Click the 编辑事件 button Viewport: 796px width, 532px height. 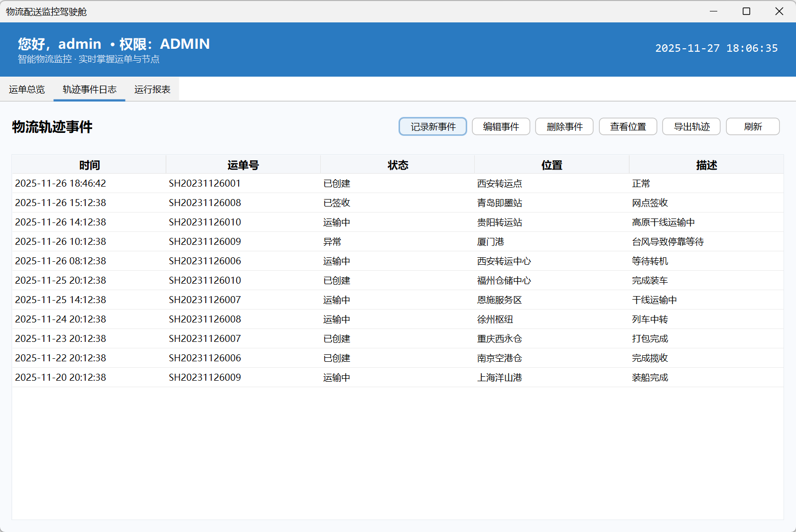pos(501,126)
